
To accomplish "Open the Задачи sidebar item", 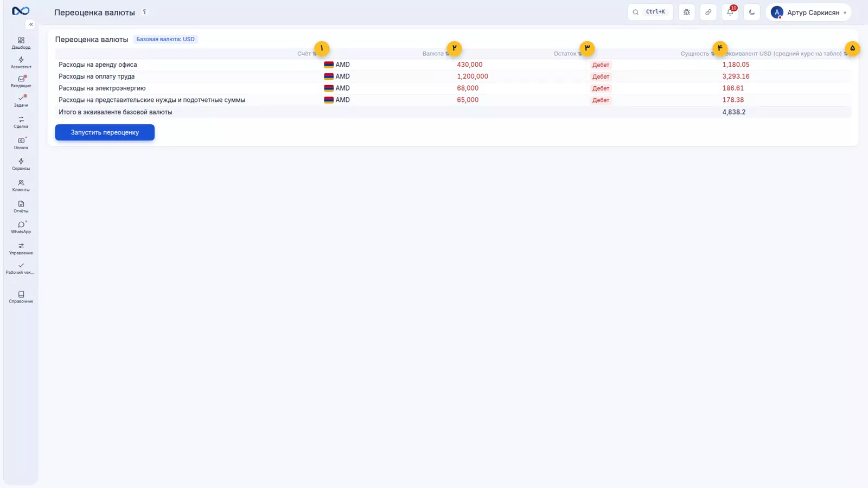I will (x=21, y=101).
